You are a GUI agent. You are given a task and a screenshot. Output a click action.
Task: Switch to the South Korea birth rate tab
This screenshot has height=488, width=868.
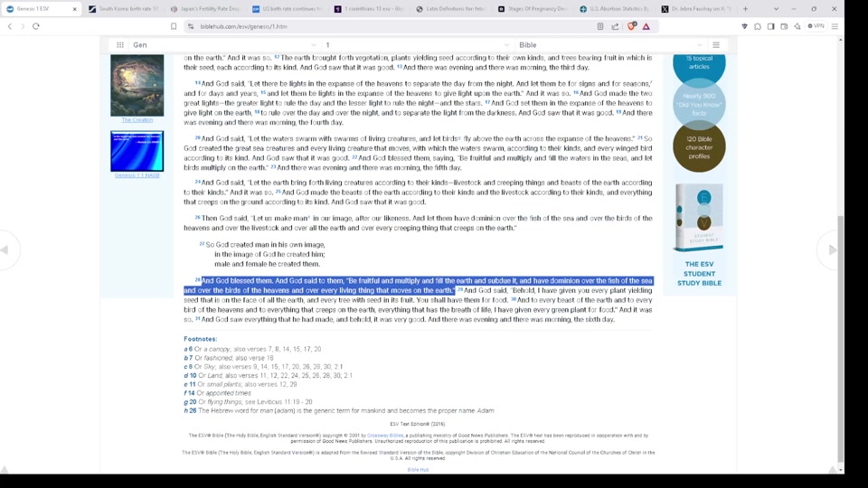point(124,9)
